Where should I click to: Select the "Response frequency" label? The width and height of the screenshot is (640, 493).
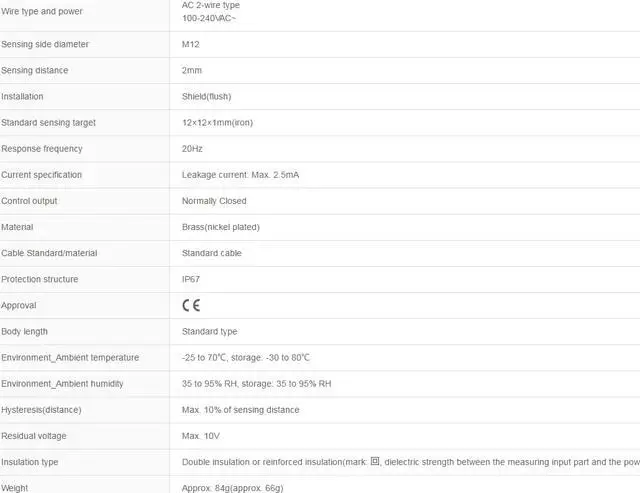(42, 149)
